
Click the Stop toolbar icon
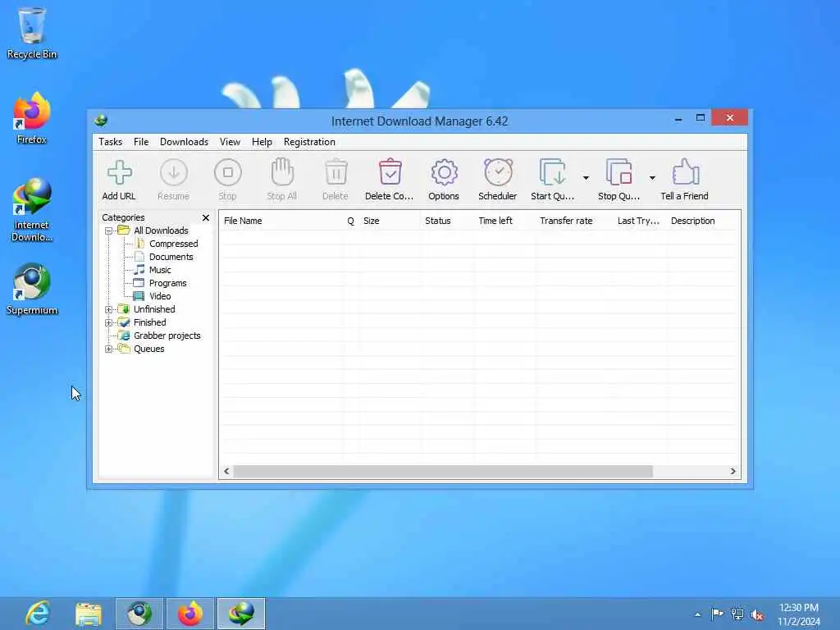228,173
